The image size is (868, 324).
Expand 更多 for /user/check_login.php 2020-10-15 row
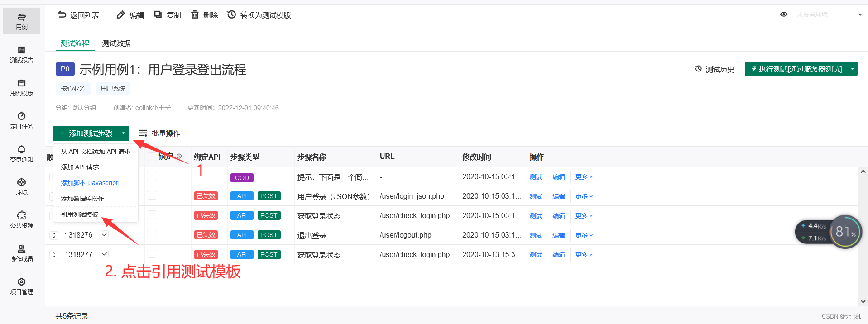click(584, 216)
